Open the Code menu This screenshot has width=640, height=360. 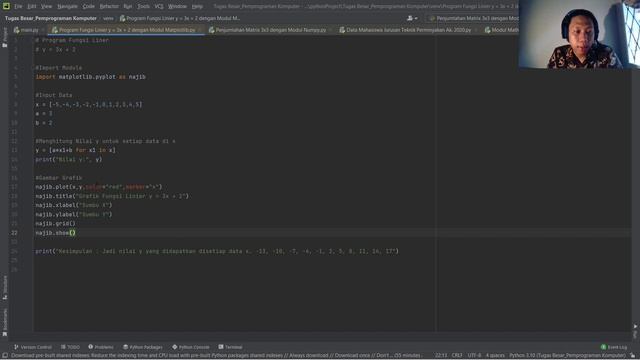[x=88, y=7]
